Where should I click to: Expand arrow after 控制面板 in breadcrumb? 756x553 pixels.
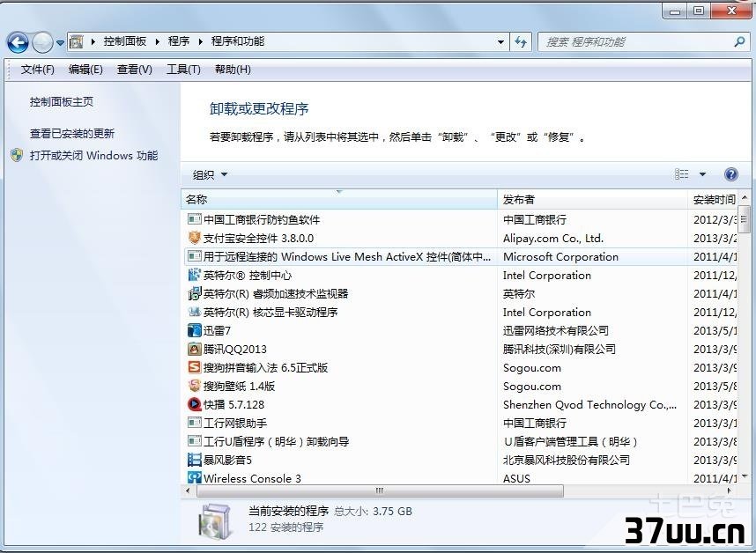157,42
